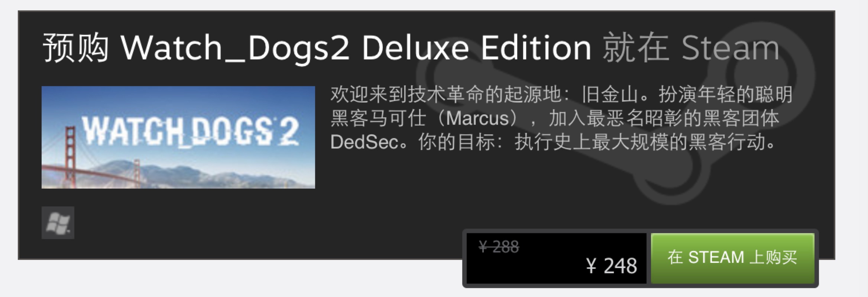Image resolution: width=868 pixels, height=297 pixels.
Task: Click the Golden Gate Bridge tower in banner
Action: tap(70, 157)
